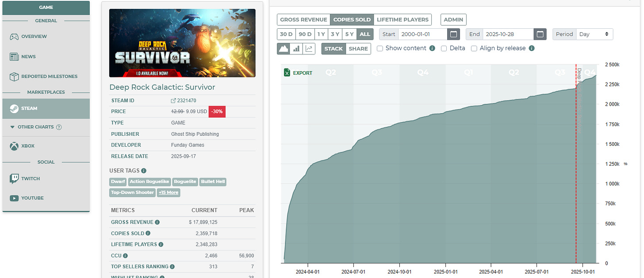Select the Top-Down Shooter tag

pos(133,192)
